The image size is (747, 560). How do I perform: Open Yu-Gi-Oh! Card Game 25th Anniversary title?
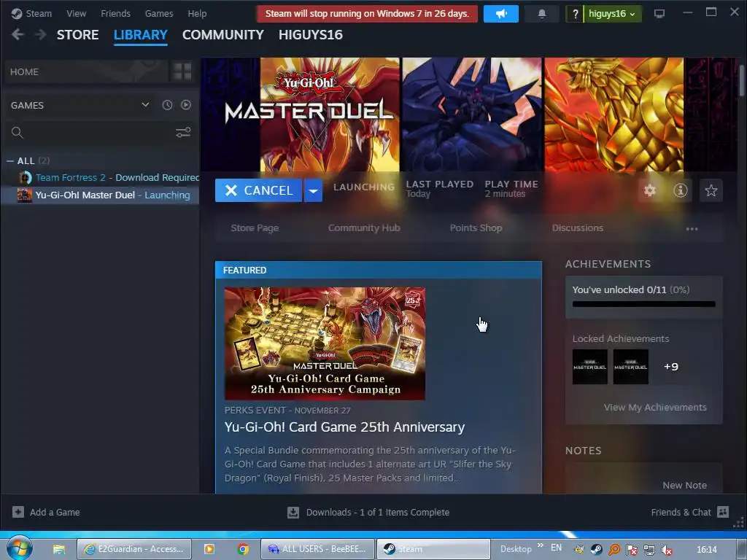344,427
